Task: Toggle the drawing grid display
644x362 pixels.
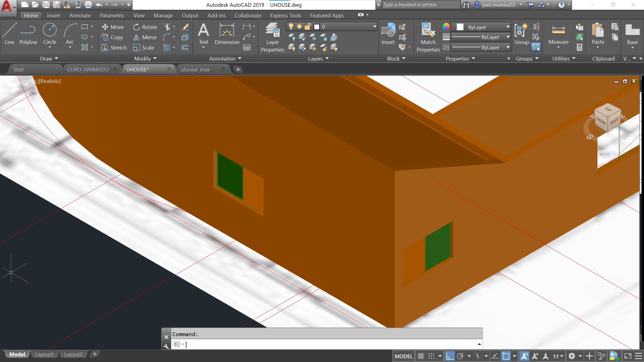Action: coord(421,356)
